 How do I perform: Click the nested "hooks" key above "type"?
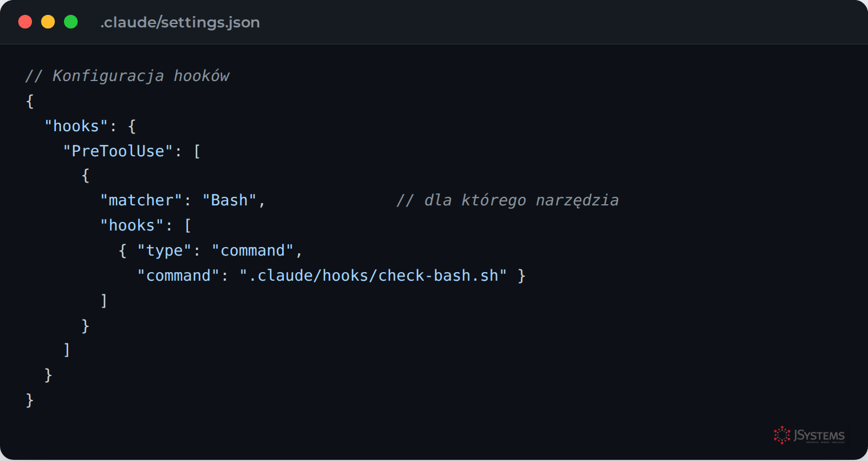point(132,225)
